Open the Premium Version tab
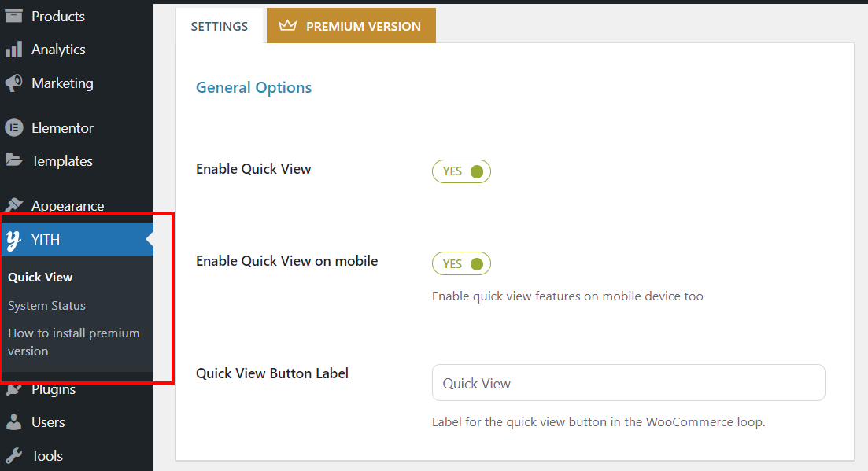 tap(351, 25)
